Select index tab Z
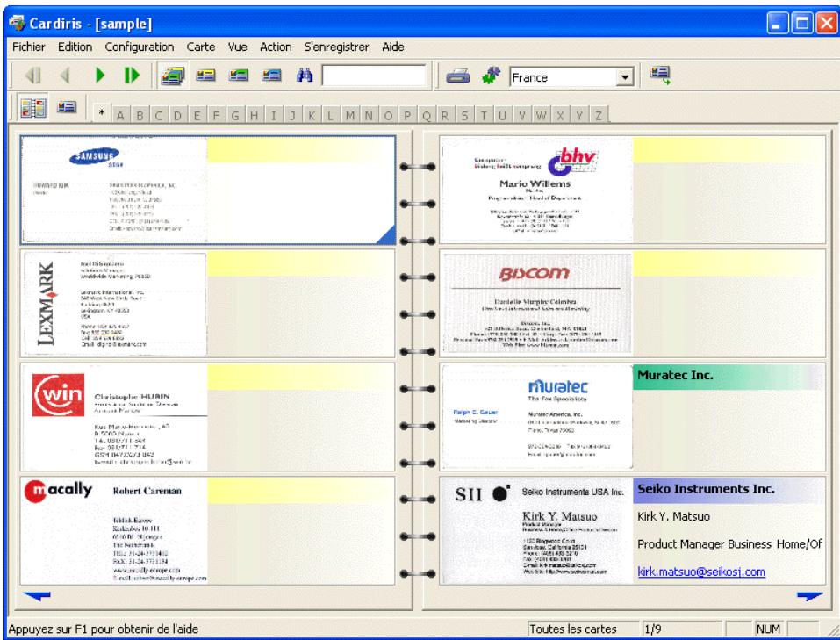840x640 pixels. click(x=599, y=115)
